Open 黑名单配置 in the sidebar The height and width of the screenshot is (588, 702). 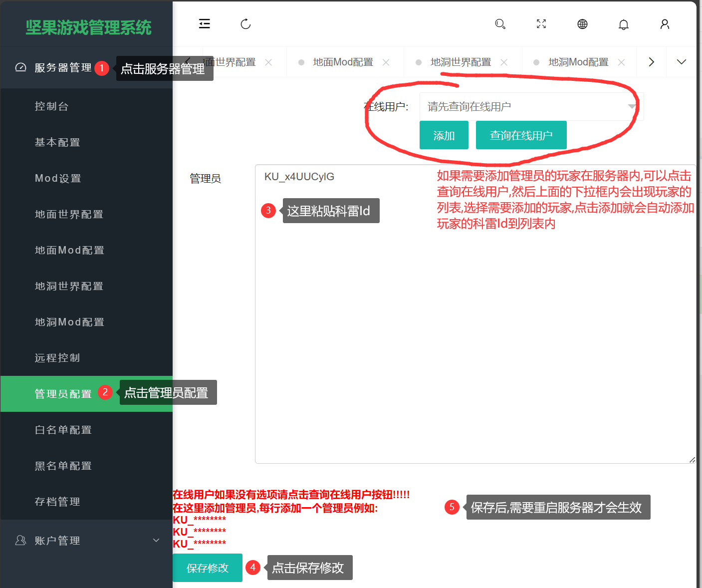[x=86, y=466]
